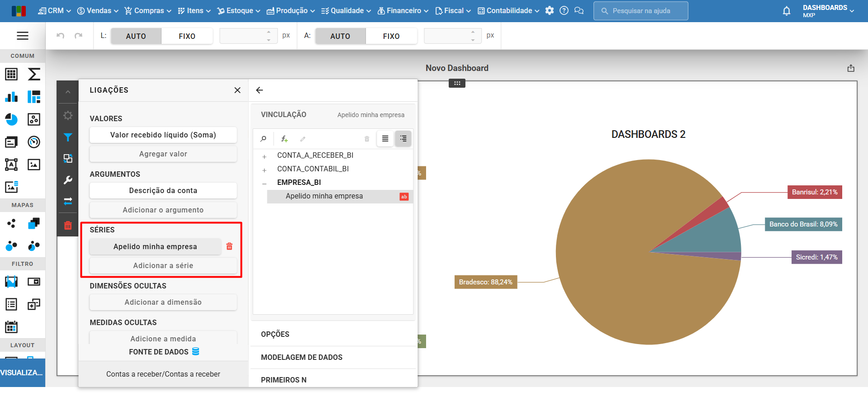This screenshot has height=406, width=868.
Task: Add a calculated field with the f+ icon
Action: 285,139
